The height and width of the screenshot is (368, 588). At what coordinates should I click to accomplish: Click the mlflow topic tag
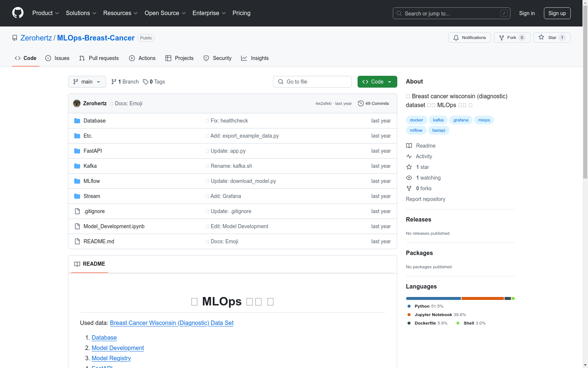[x=416, y=130]
